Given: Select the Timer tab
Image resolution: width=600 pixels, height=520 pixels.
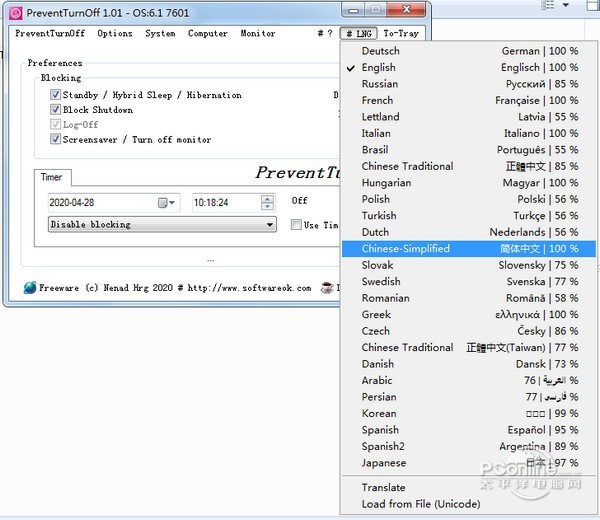Looking at the screenshot, I should click(52, 177).
